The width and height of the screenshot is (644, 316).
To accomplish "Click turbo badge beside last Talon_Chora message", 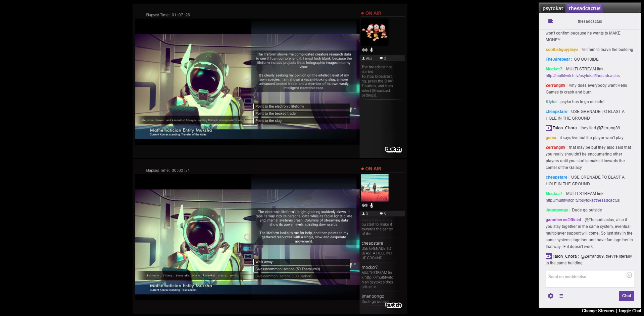I will (x=549, y=256).
